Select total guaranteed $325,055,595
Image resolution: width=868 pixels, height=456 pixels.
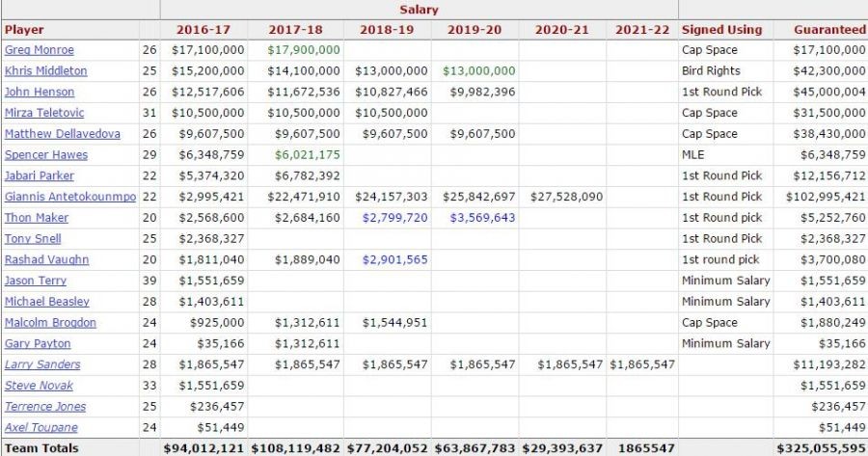[x=821, y=448]
